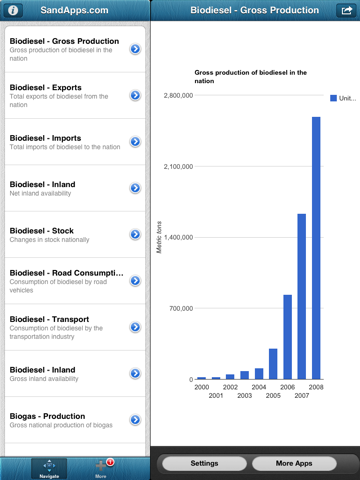Select the 2008 bar in chart
The width and height of the screenshot is (360, 480).
pos(316,248)
